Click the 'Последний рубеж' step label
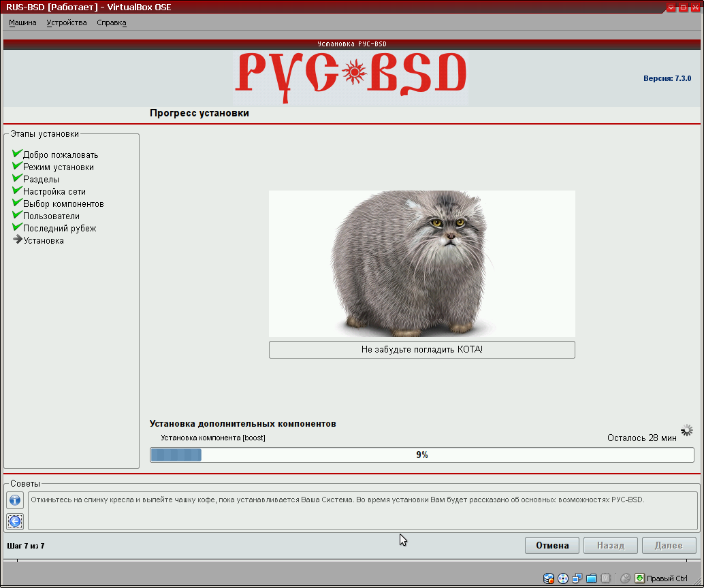This screenshot has width=704, height=588. (60, 228)
